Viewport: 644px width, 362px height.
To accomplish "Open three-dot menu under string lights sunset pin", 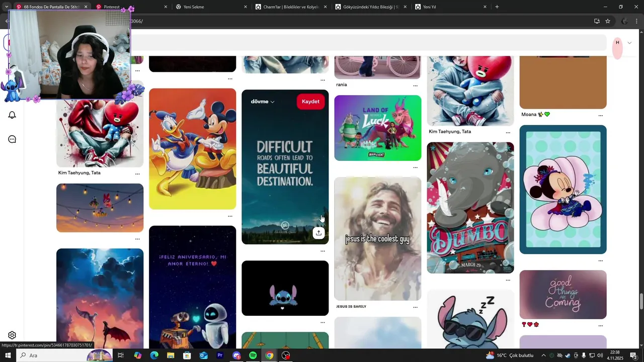I will pos(137,239).
